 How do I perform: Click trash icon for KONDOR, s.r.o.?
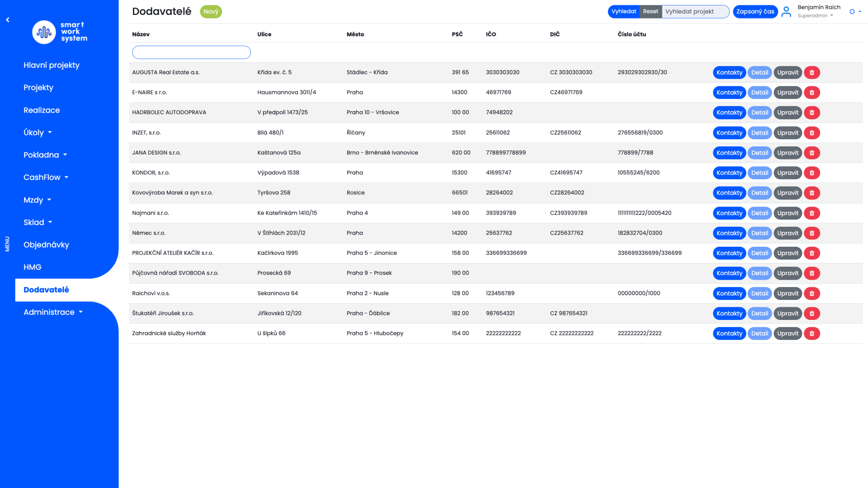pyautogui.click(x=811, y=173)
